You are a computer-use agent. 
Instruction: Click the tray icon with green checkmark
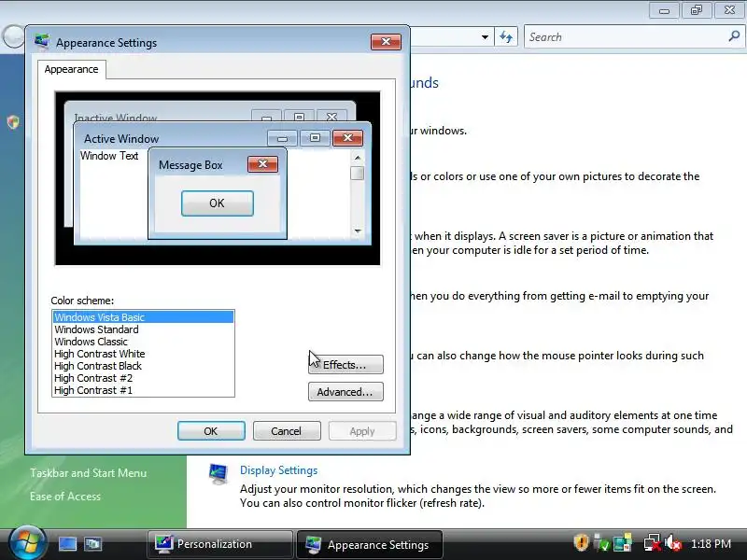(x=601, y=543)
